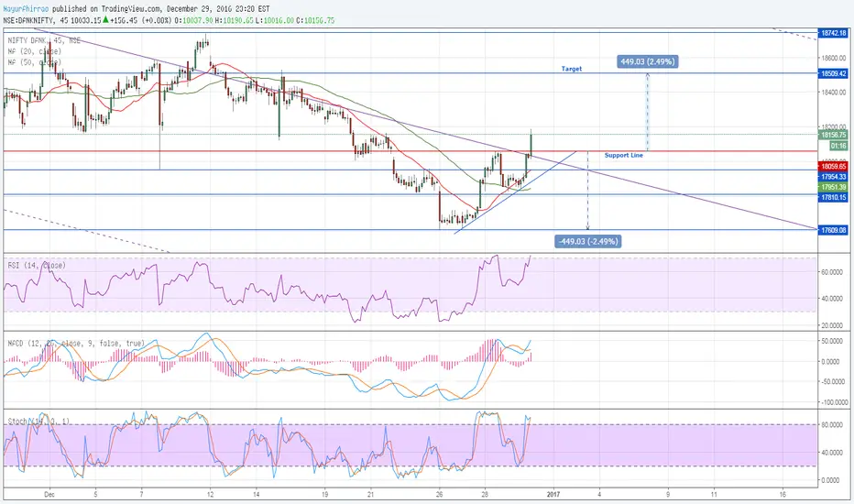Select the MA (50, close) indicator legend
Screen dimensions: 854x504
tap(34, 62)
